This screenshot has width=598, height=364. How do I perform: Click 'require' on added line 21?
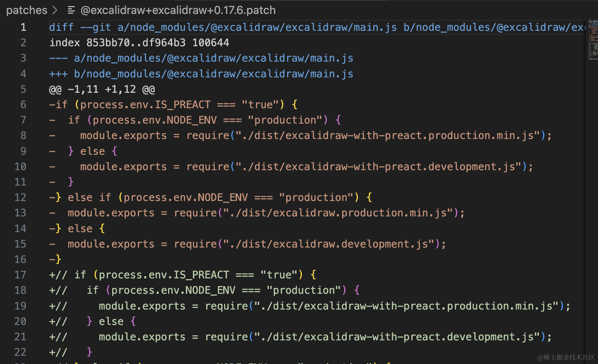227,337
